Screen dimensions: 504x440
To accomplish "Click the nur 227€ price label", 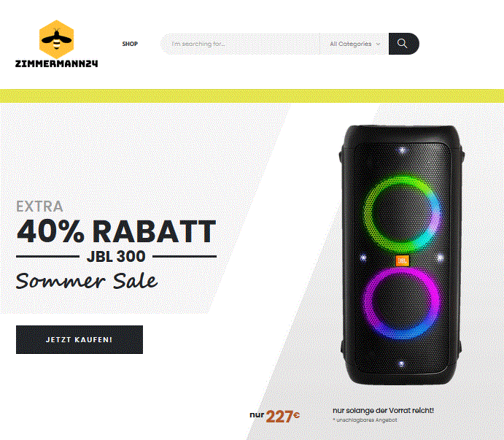I will tap(274, 416).
